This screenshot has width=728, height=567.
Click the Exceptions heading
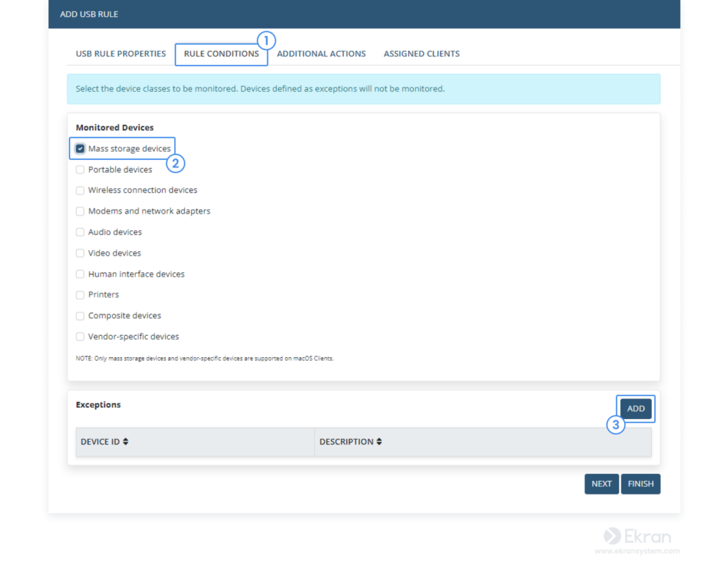tap(98, 405)
